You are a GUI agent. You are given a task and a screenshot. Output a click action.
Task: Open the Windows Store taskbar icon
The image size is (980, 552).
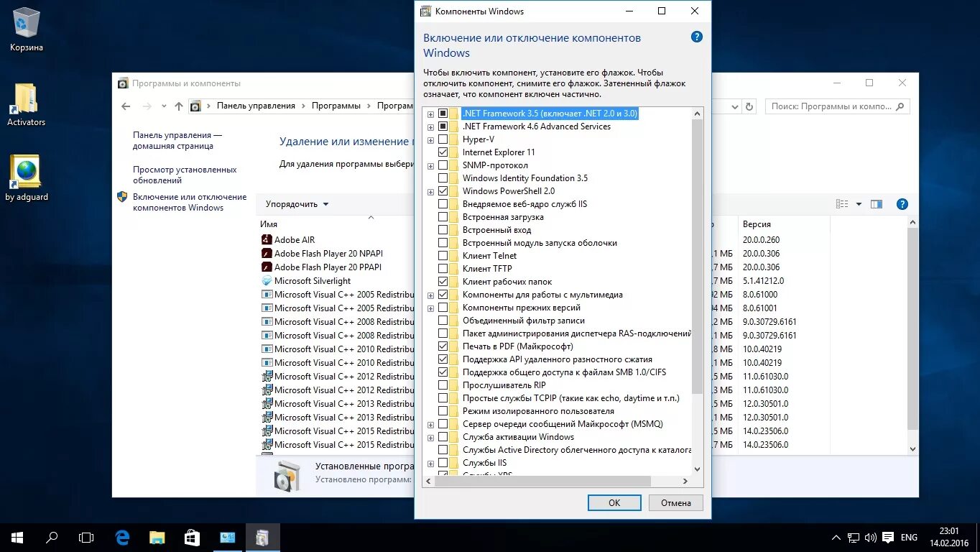(192, 537)
